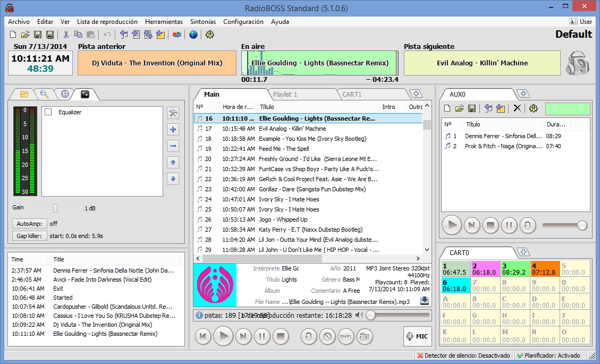
Task: Switch to the Playlist 1 tab
Action: [285, 94]
